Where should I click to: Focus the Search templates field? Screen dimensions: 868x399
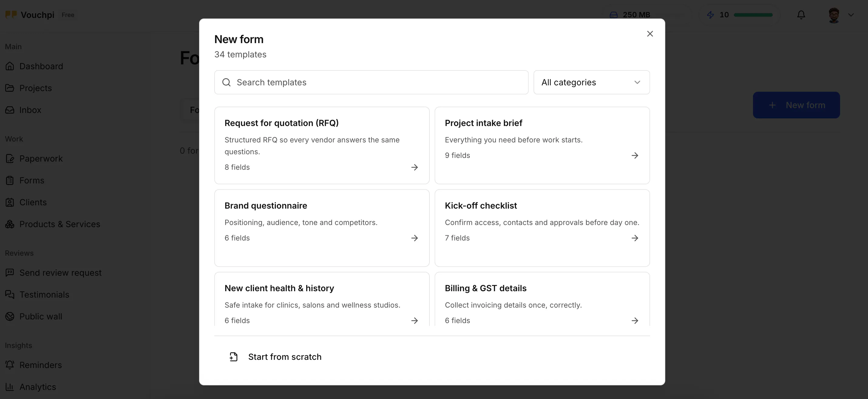371,82
